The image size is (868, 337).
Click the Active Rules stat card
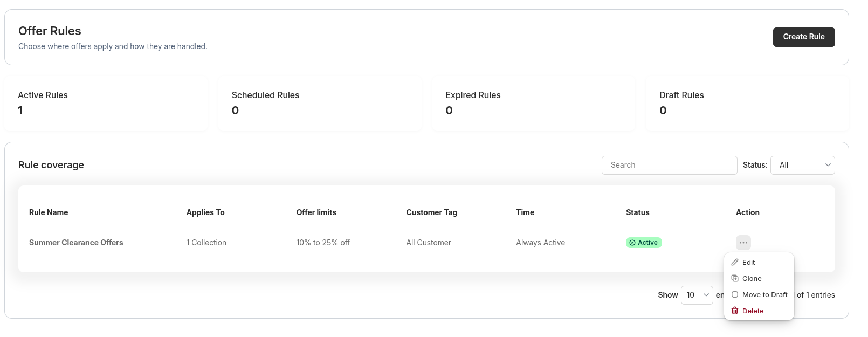pyautogui.click(x=106, y=104)
